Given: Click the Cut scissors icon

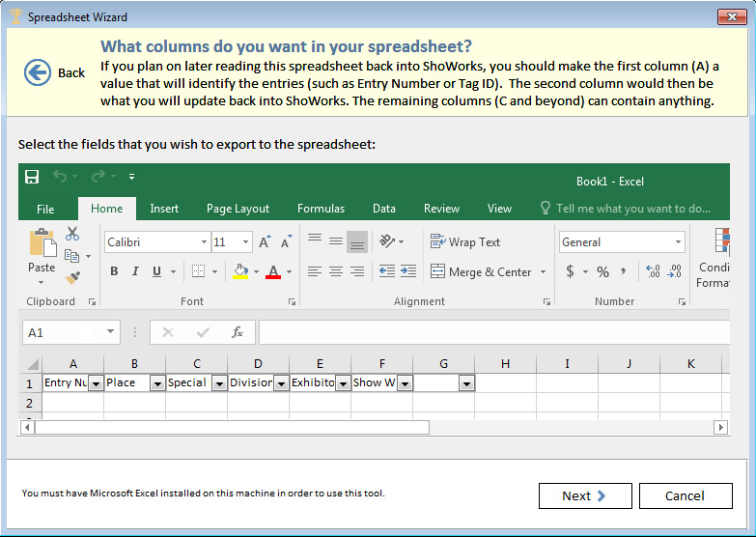Looking at the screenshot, I should [x=72, y=234].
